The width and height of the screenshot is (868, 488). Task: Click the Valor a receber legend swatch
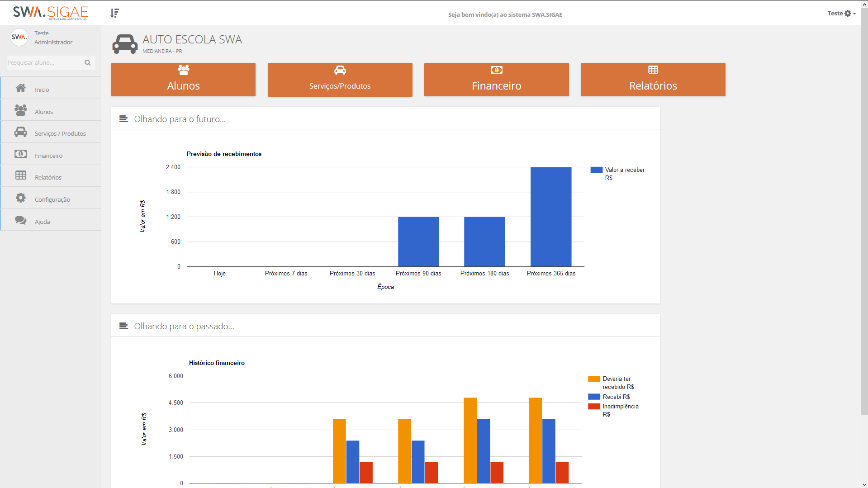(596, 170)
